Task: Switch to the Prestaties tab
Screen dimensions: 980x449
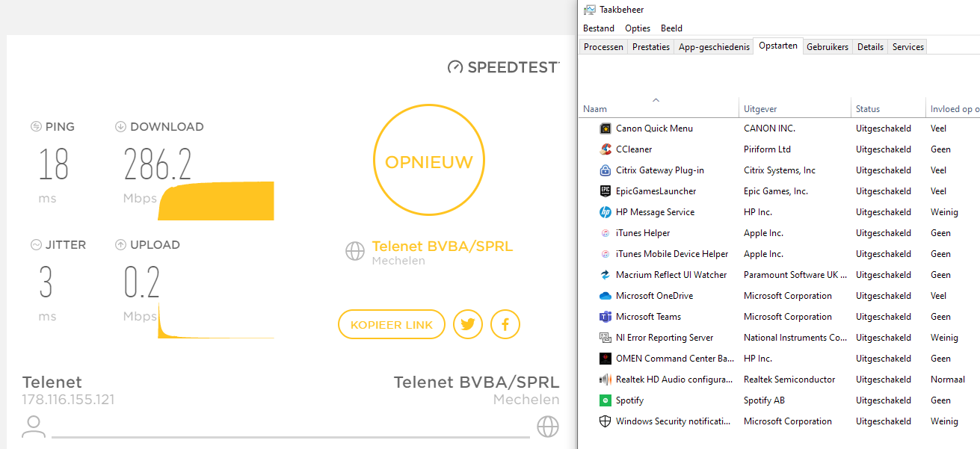Action: click(x=651, y=47)
